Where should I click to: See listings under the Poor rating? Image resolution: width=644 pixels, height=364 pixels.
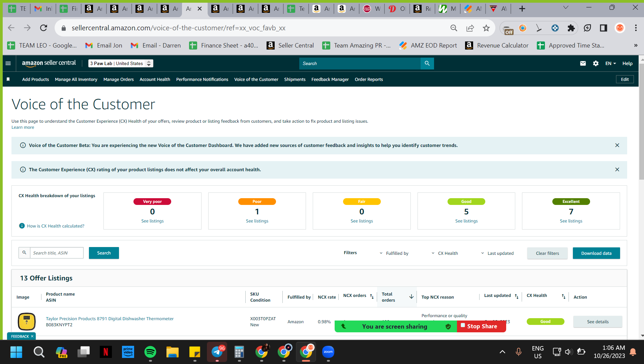tap(257, 221)
